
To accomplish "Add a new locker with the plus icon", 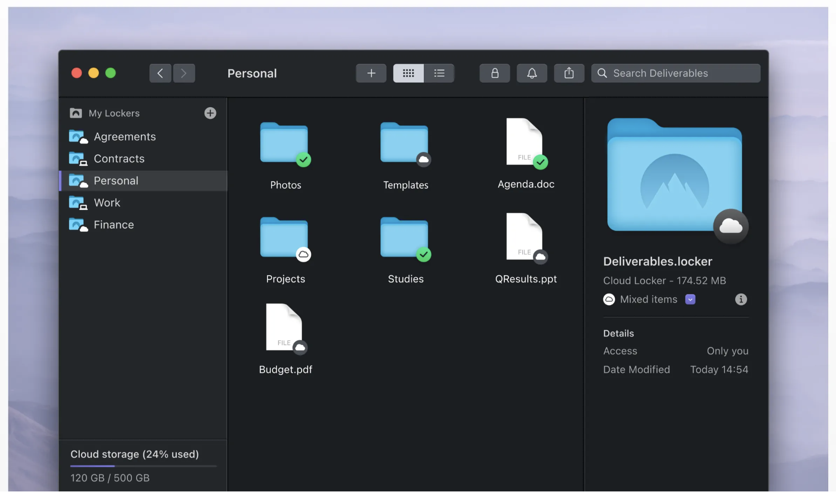I will pyautogui.click(x=210, y=113).
